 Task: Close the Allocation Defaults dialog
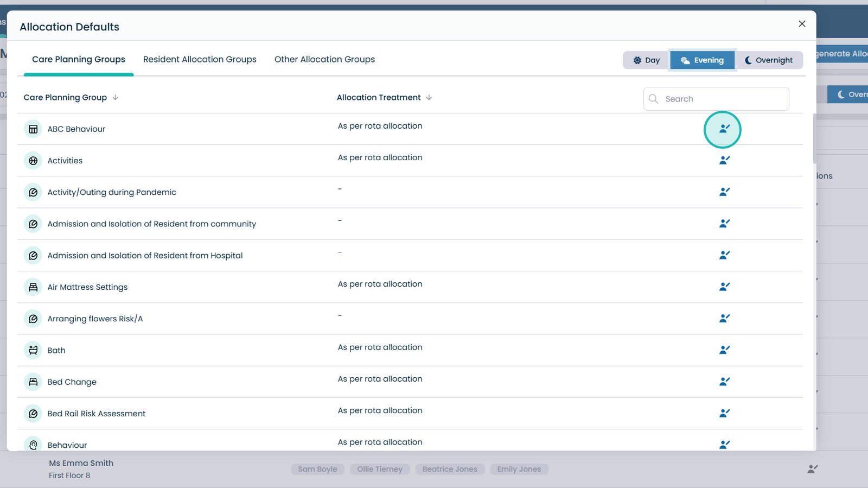coord(802,24)
